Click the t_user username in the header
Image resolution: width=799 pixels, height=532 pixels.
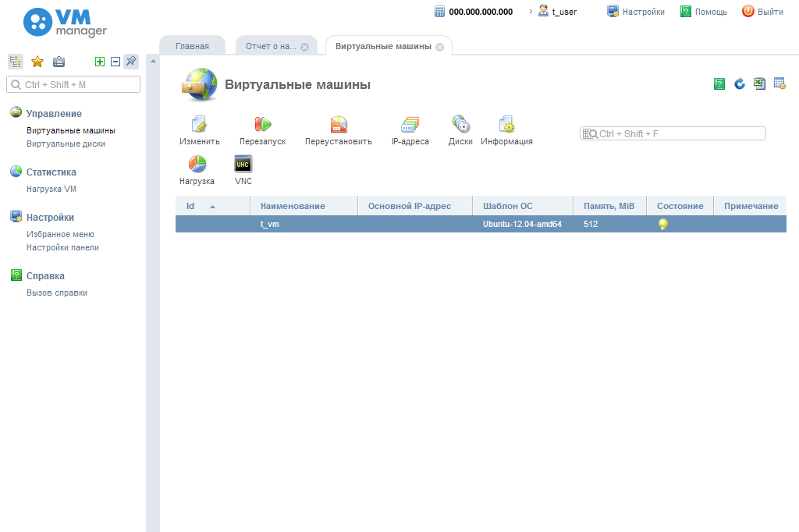pos(565,12)
